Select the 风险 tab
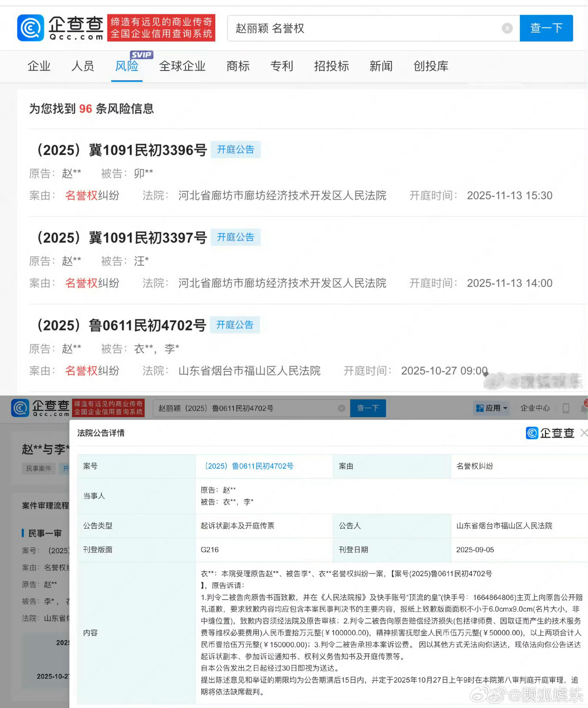The height and width of the screenshot is (708, 588). click(x=127, y=66)
